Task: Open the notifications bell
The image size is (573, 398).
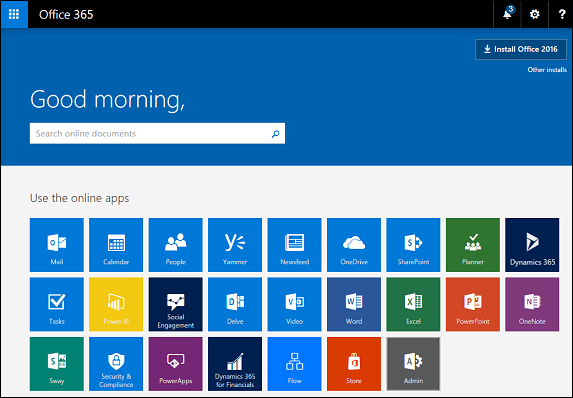Action: click(x=507, y=14)
